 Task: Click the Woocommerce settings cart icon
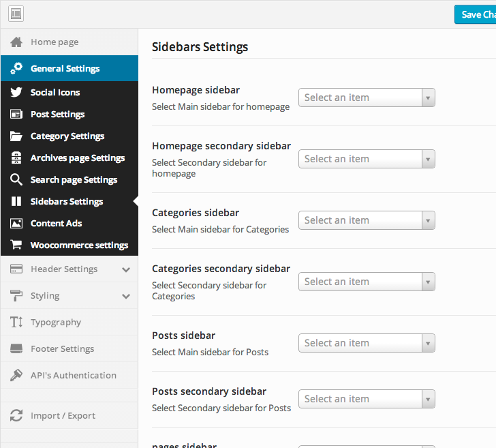point(17,245)
